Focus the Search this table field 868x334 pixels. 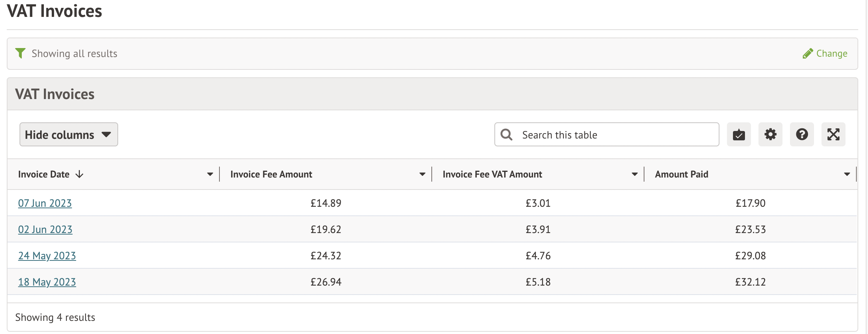point(615,135)
